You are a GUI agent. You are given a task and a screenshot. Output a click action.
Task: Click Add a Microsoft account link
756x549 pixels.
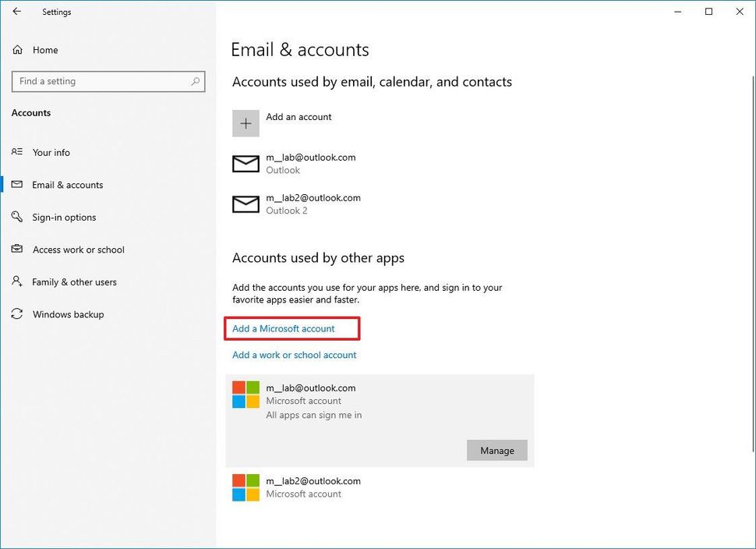284,329
